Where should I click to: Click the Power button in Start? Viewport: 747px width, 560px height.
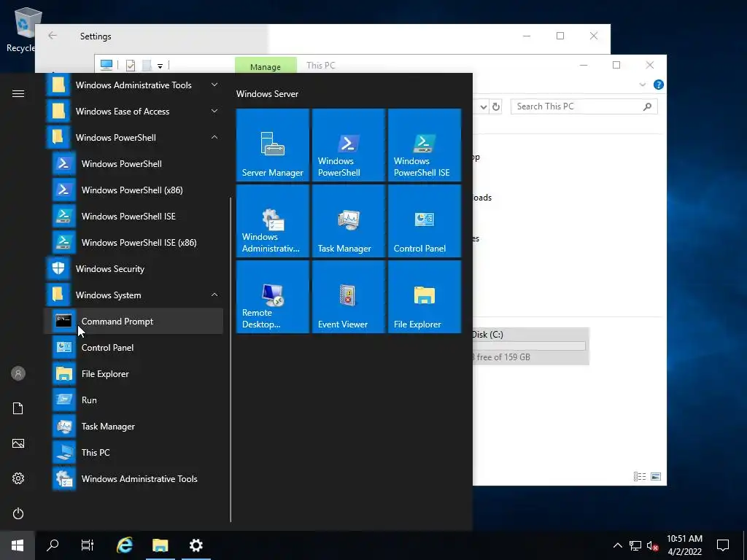tap(18, 513)
